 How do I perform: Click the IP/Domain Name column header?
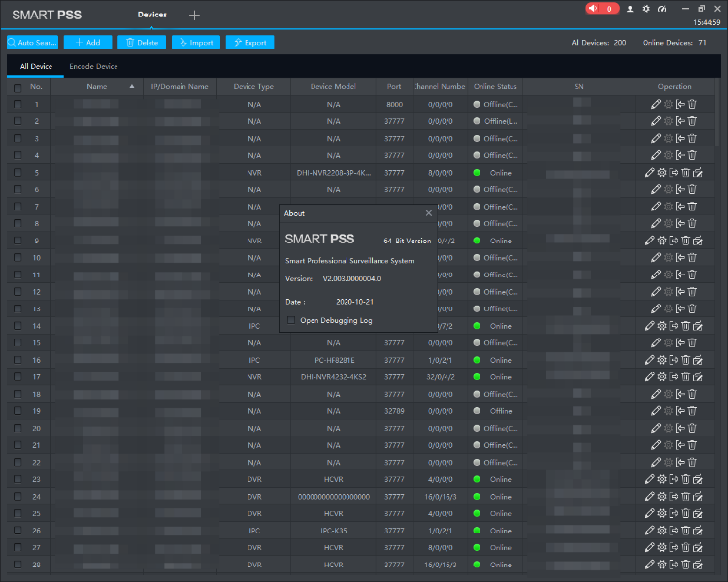coord(180,86)
